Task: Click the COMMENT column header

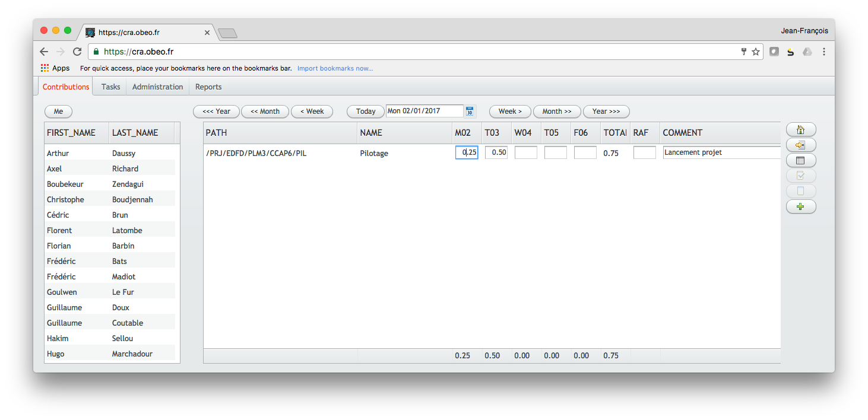Action: click(x=720, y=133)
